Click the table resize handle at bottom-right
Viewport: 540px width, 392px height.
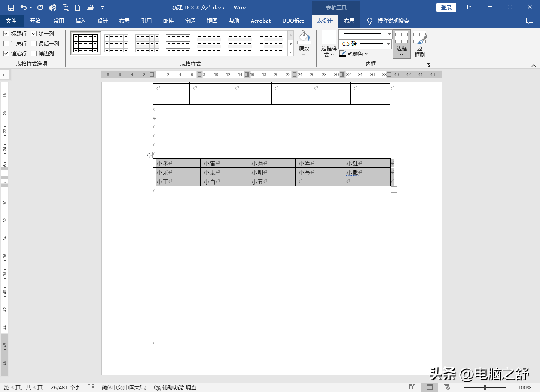(x=394, y=189)
